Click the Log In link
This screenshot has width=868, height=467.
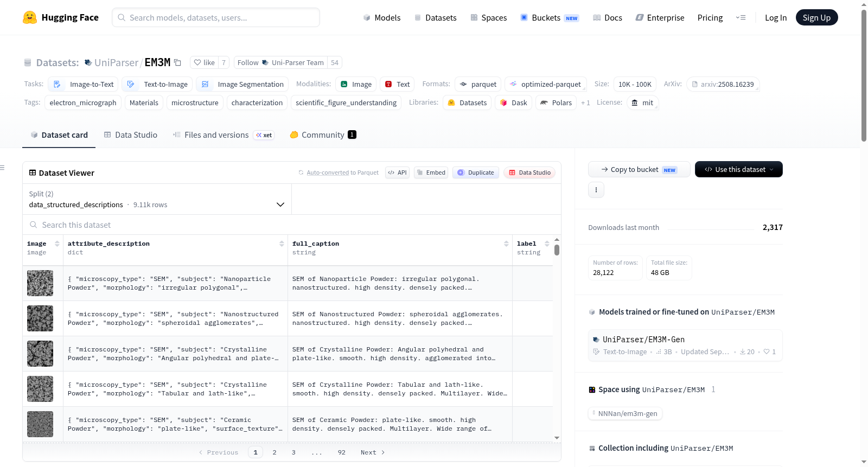pos(775,17)
